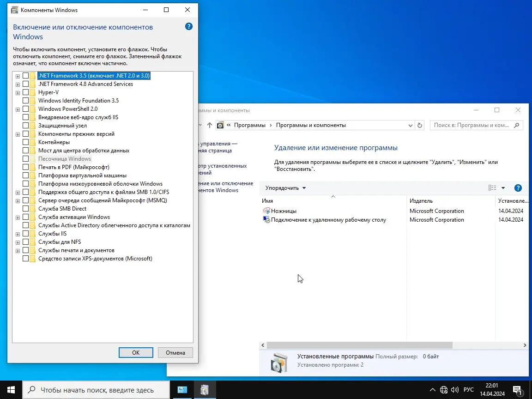Select the Ножницы program icon
This screenshot has width=532, height=399.
266,211
